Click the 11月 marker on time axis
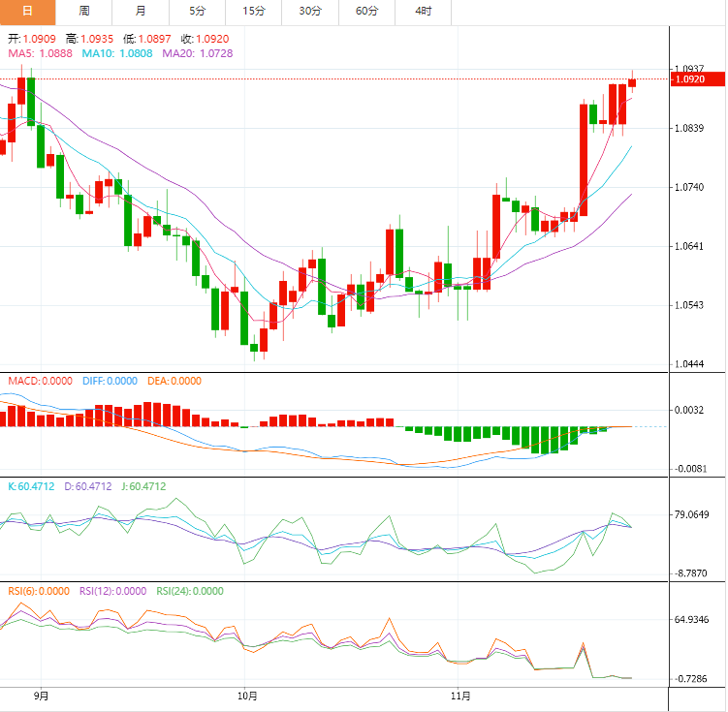The image size is (728, 712). click(461, 696)
